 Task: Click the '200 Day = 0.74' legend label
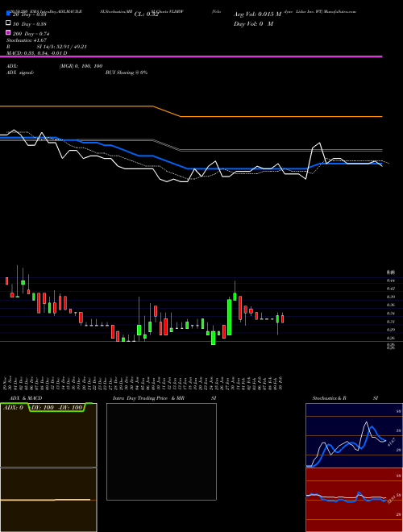31,34
